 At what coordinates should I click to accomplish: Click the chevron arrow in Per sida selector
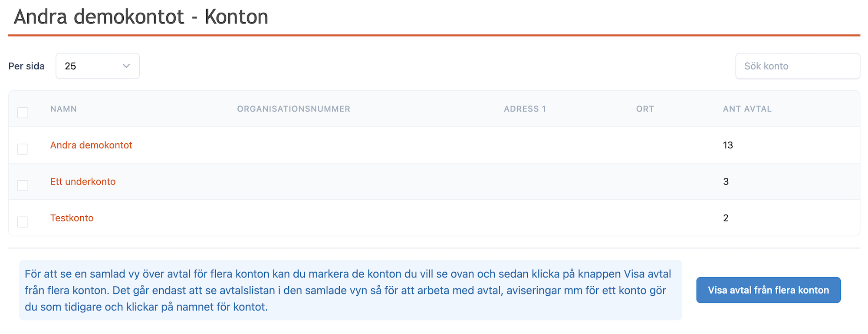tap(126, 66)
